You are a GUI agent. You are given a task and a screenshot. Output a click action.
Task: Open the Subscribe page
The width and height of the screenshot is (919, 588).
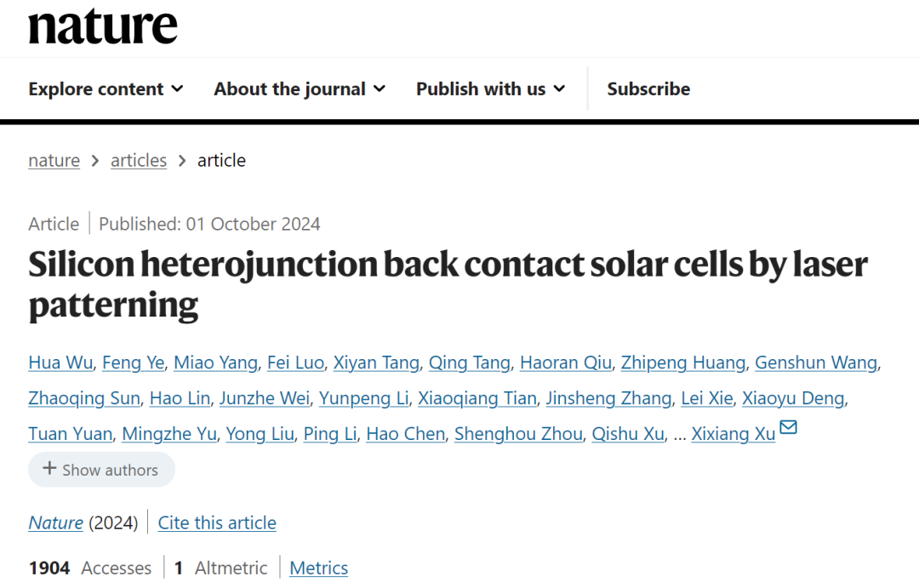coord(648,89)
